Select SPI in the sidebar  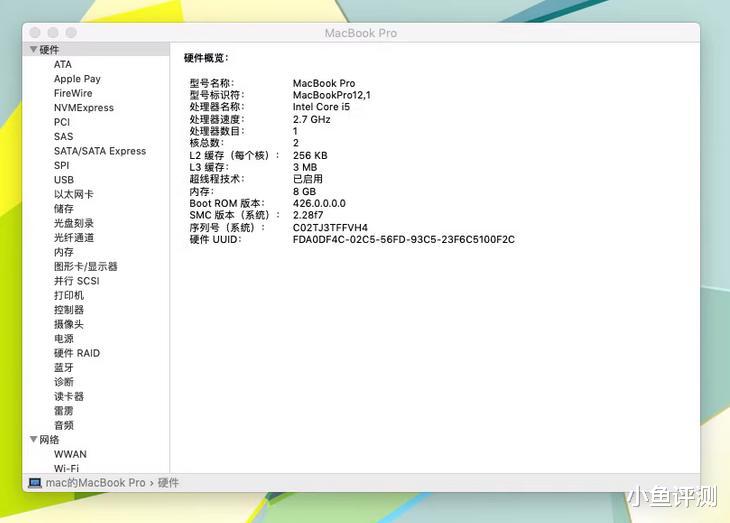point(61,165)
